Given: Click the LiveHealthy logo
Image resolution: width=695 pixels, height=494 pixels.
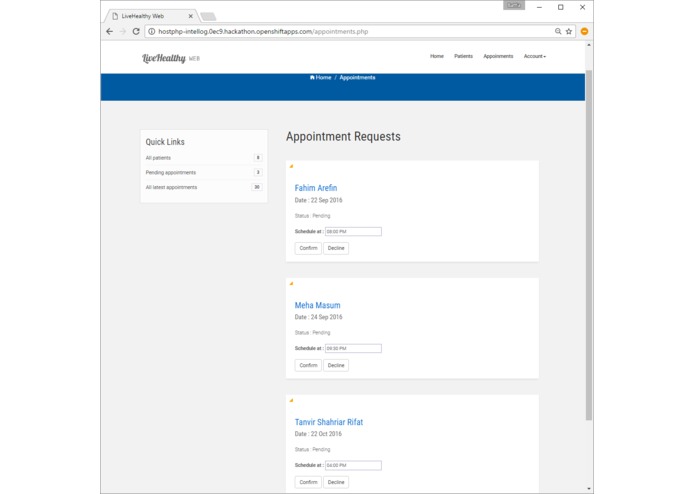Looking at the screenshot, I should 171,58.
